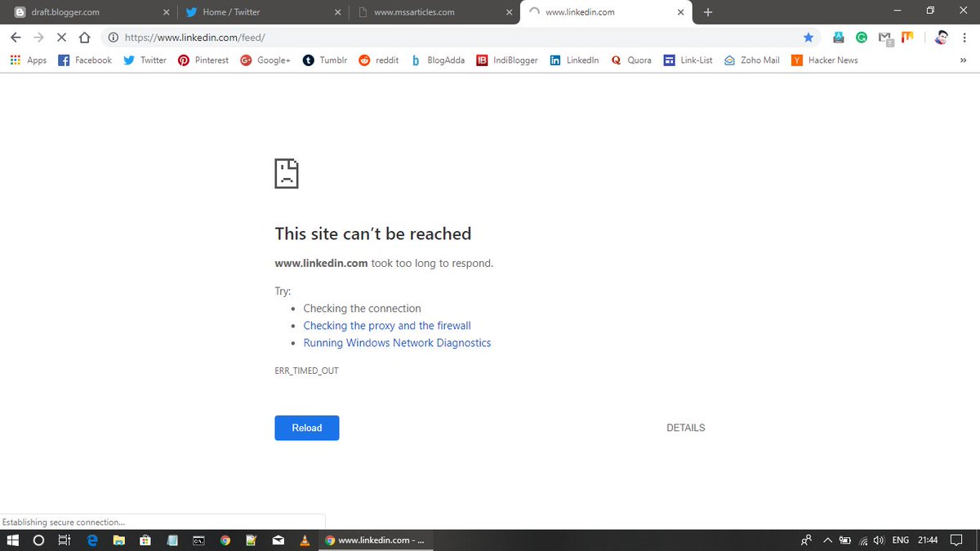Open the blue printer-style extension icon
The height and width of the screenshot is (551, 980).
838,38
